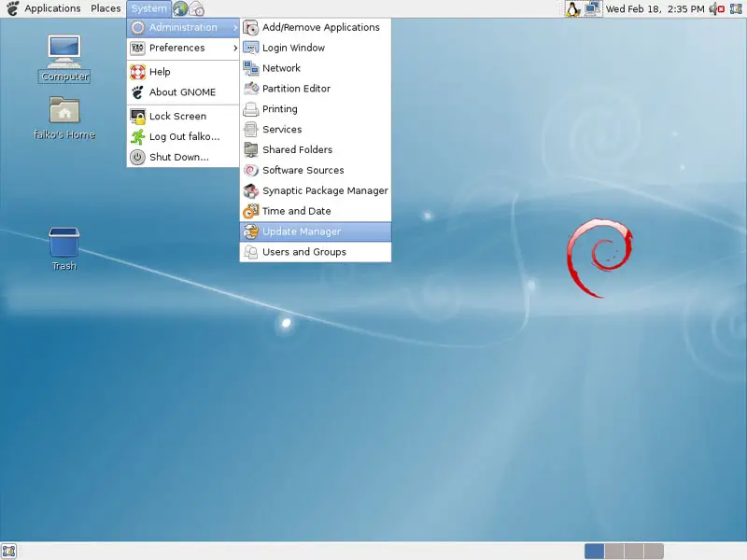The height and width of the screenshot is (560, 747).
Task: Click the Software Sources label
Action: coord(303,171)
